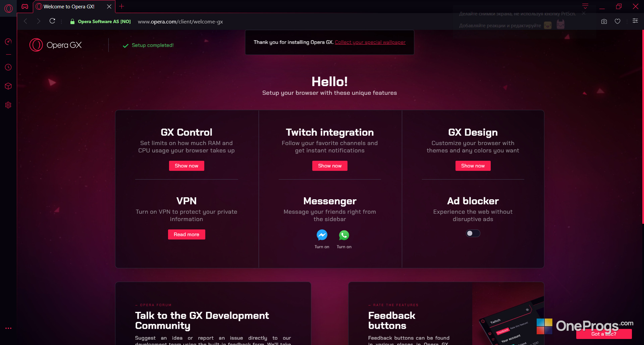Viewport: 644px width, 345px height.
Task: Click the Opera Software AS [NO] certificate label
Action: 104,21
